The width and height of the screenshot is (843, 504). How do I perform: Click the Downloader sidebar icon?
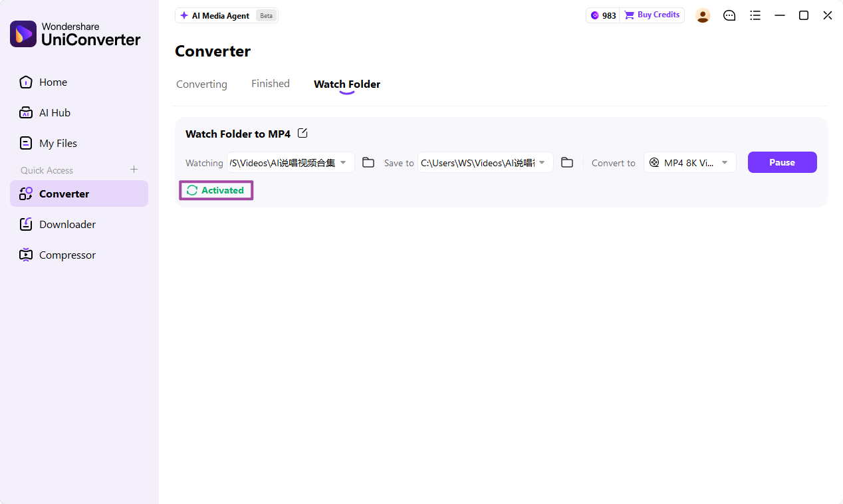(26, 225)
